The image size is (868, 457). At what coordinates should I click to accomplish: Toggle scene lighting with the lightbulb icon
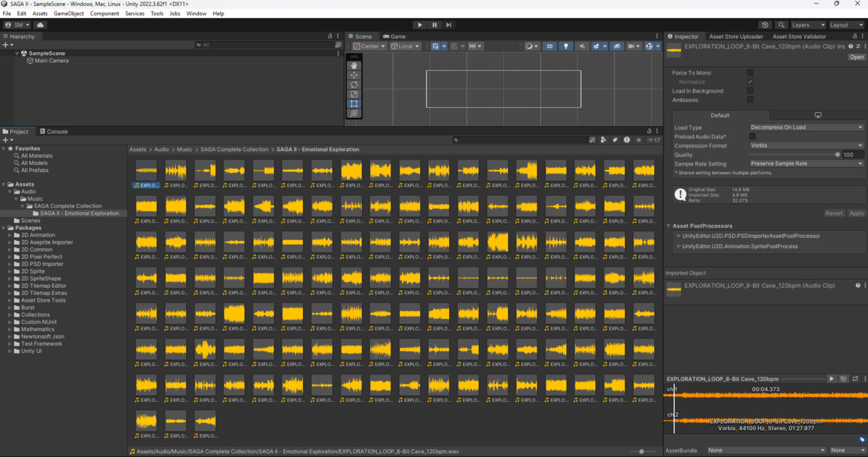click(x=566, y=46)
